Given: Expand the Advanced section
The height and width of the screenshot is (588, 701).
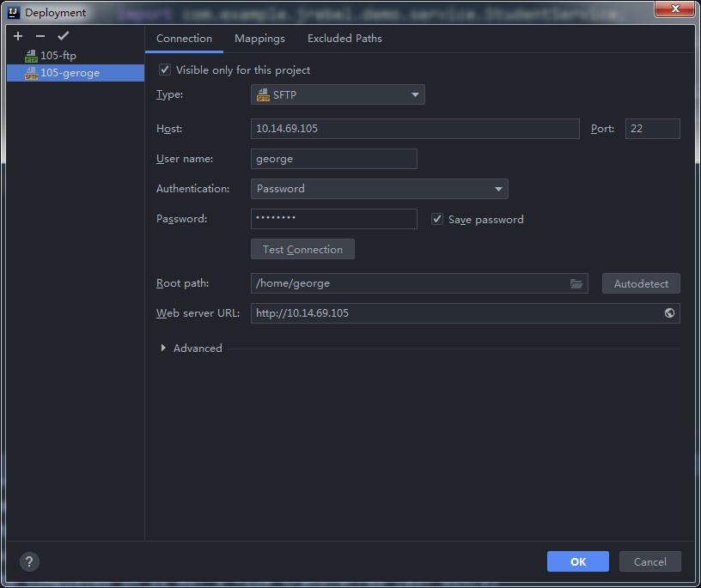Looking at the screenshot, I should tap(163, 348).
